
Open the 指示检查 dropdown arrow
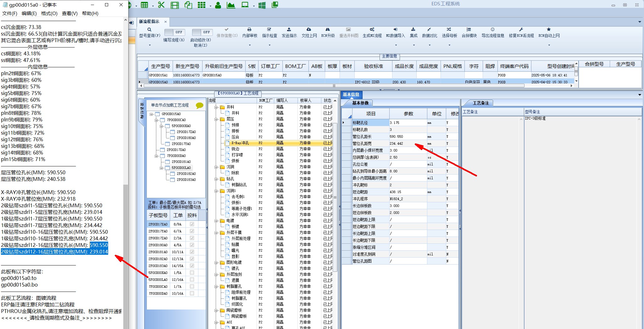269,45
